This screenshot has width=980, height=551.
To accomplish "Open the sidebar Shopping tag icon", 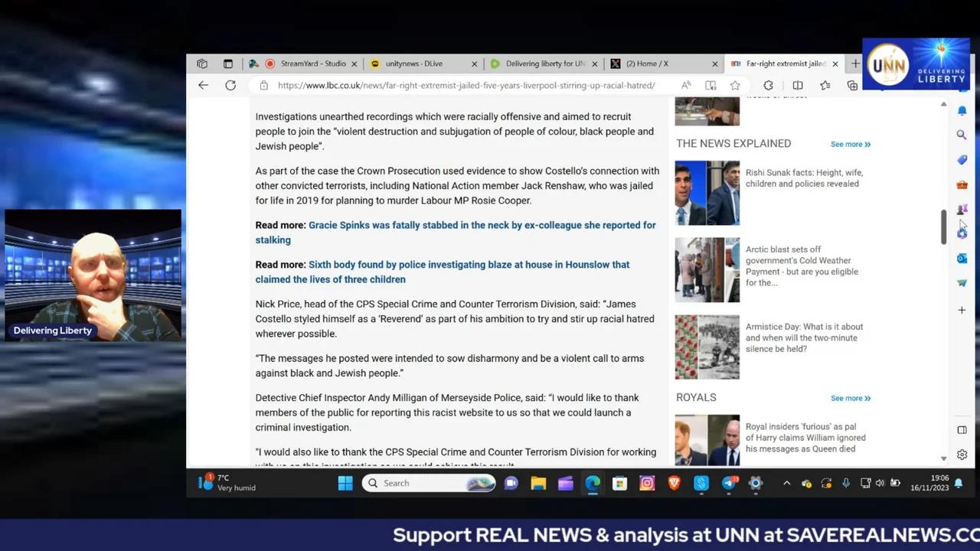I will pos(962,159).
